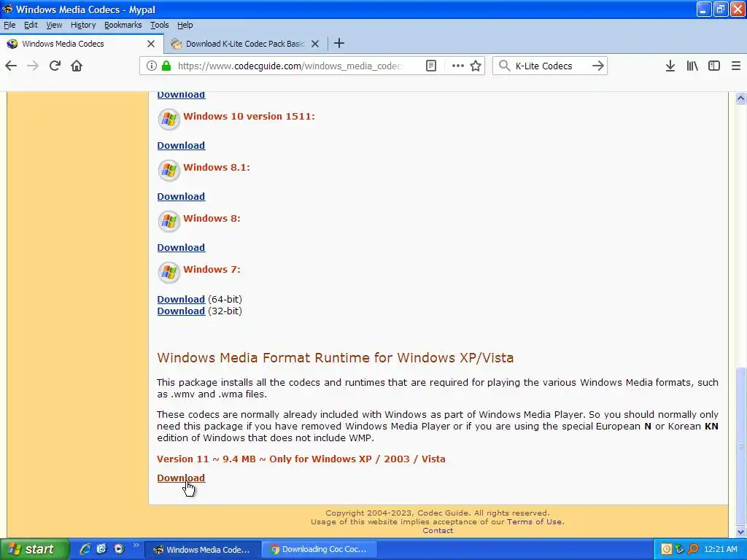Click the Windows 7 64-bit Download link
This screenshot has height=560, width=747.
click(x=181, y=299)
